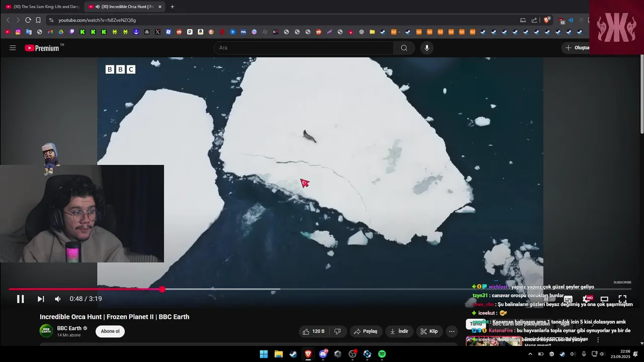This screenshot has width=644, height=362.
Task: Open the YouTube guide hamburger menu
Action: (x=13, y=48)
